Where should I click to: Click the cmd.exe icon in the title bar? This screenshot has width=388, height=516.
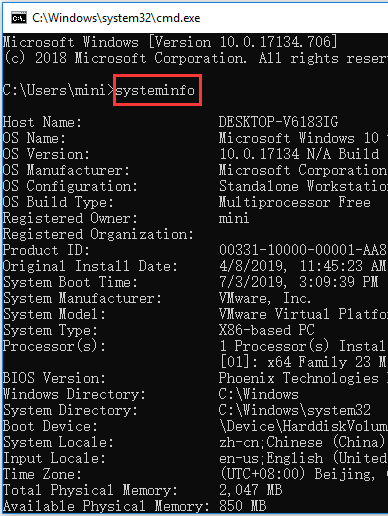tap(19, 18)
